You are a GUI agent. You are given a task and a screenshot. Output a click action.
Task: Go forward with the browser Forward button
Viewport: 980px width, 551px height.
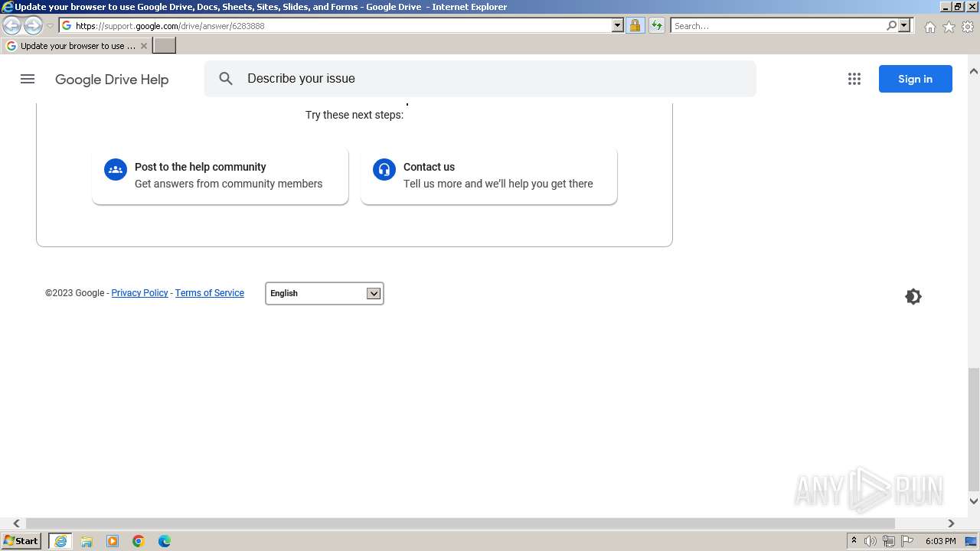pos(33,26)
